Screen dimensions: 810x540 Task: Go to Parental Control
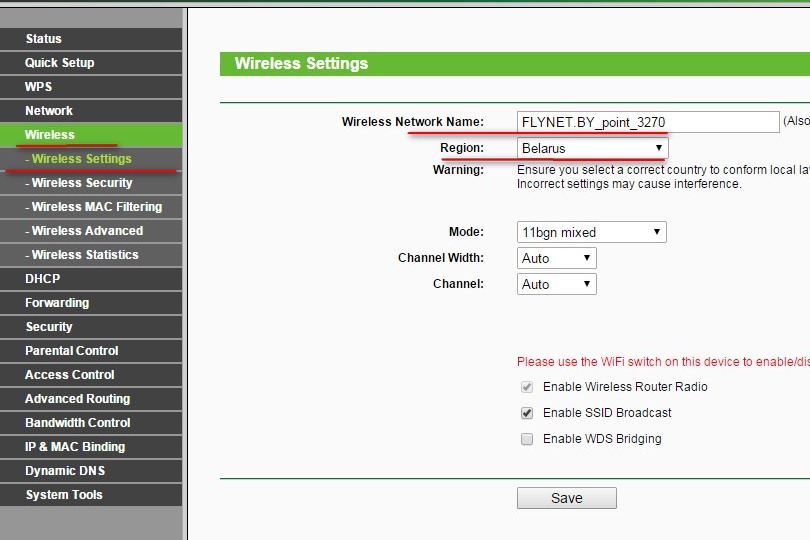coord(90,351)
